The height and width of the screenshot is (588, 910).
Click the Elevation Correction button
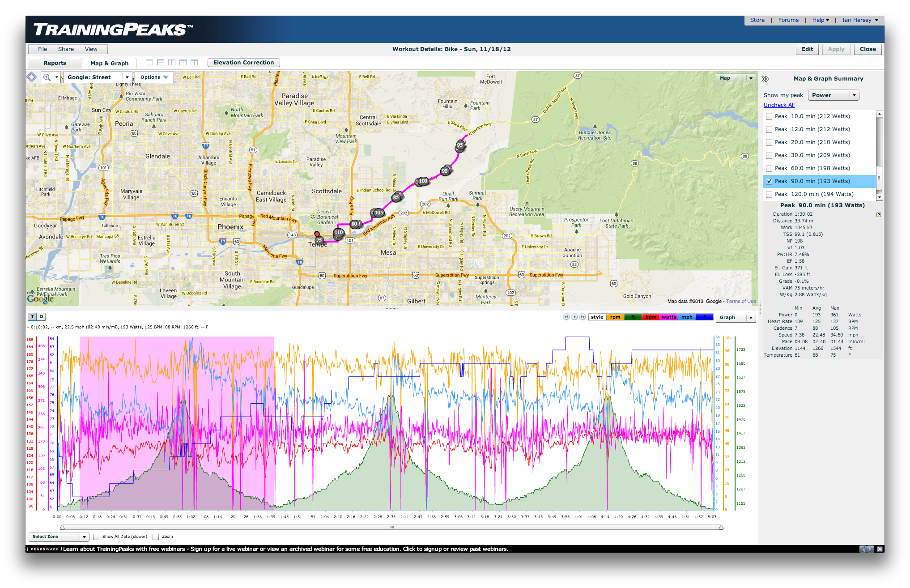pyautogui.click(x=243, y=63)
